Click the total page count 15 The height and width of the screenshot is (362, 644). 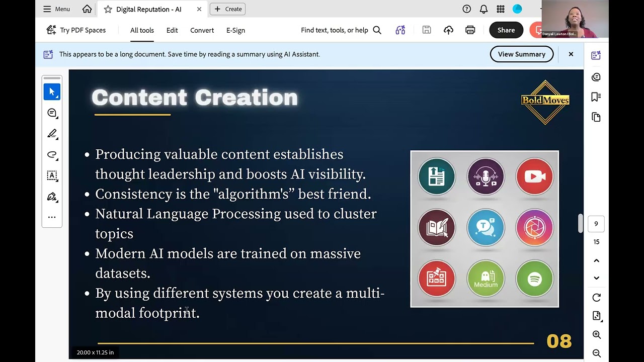(596, 242)
